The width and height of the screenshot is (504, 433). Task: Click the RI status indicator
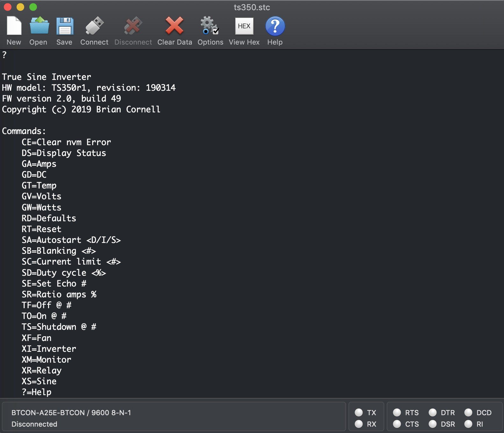pos(468,424)
